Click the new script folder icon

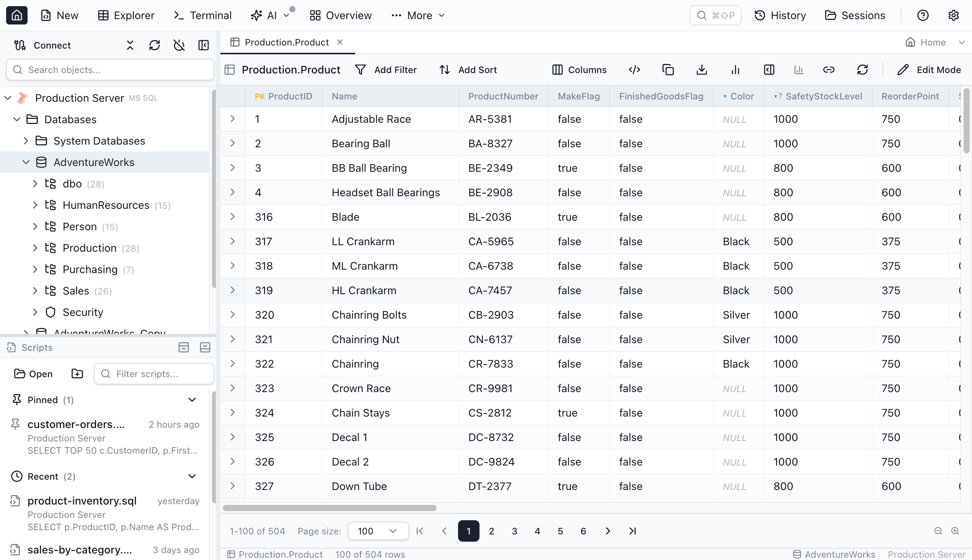tap(77, 373)
